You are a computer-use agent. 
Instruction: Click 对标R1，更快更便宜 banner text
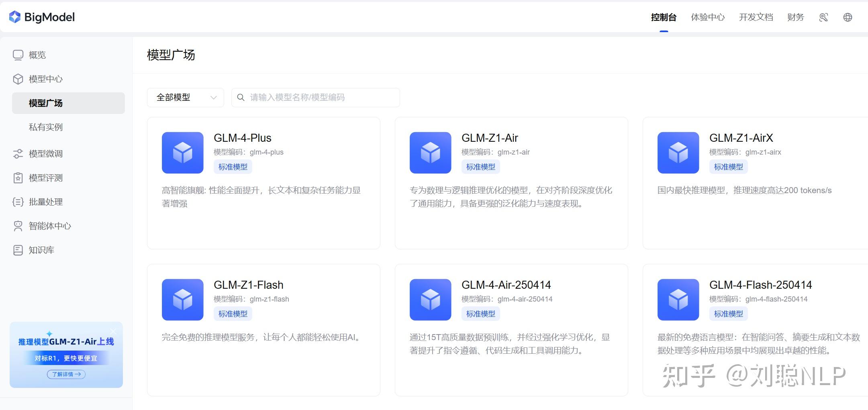click(x=66, y=358)
